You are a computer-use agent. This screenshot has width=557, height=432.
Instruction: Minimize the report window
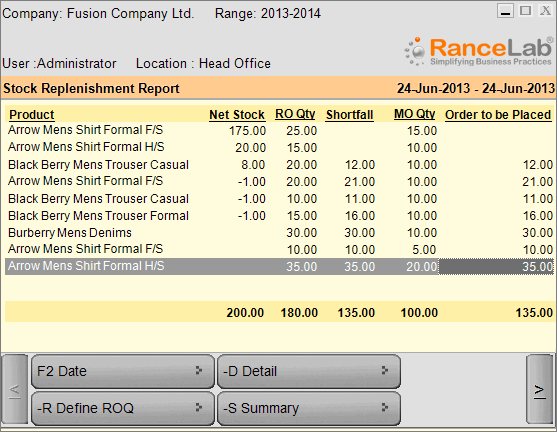pos(505,11)
